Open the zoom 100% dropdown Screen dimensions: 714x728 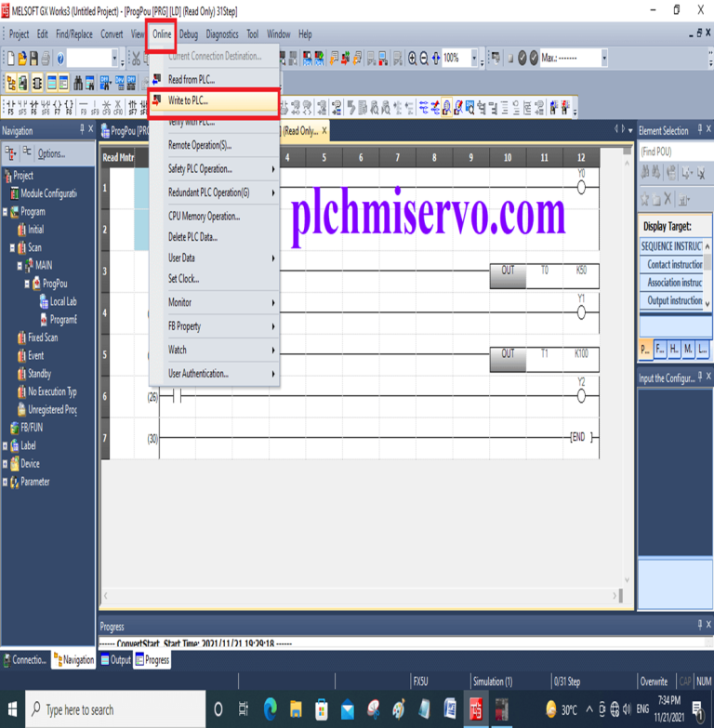tap(474, 58)
